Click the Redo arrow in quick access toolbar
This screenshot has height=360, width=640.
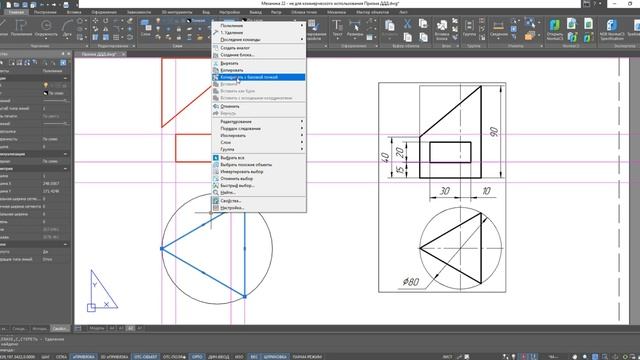click(x=53, y=4)
